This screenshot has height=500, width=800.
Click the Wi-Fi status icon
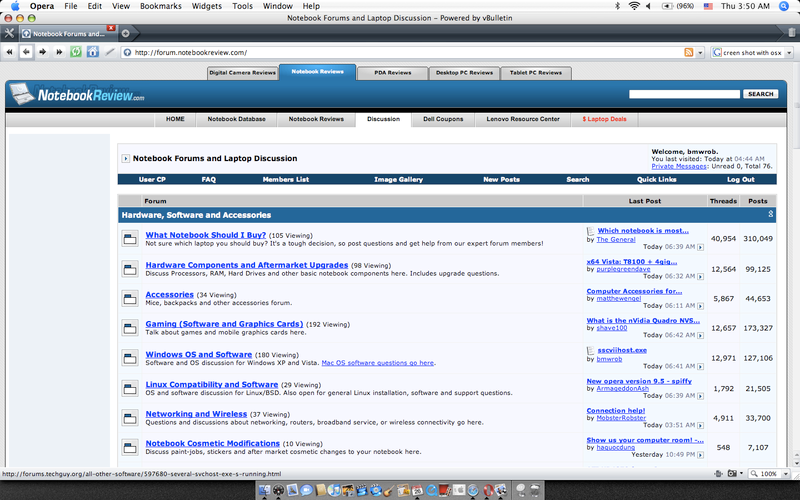(x=634, y=6)
